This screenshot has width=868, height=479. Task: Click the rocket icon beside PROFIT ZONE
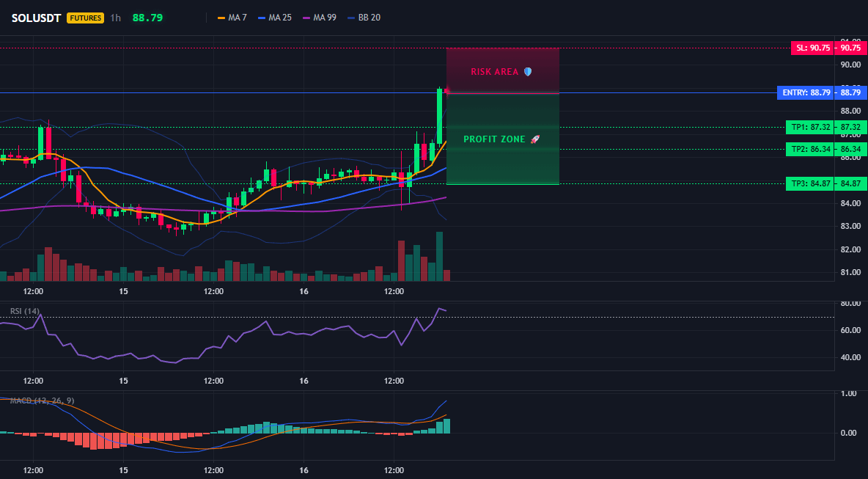(x=534, y=139)
